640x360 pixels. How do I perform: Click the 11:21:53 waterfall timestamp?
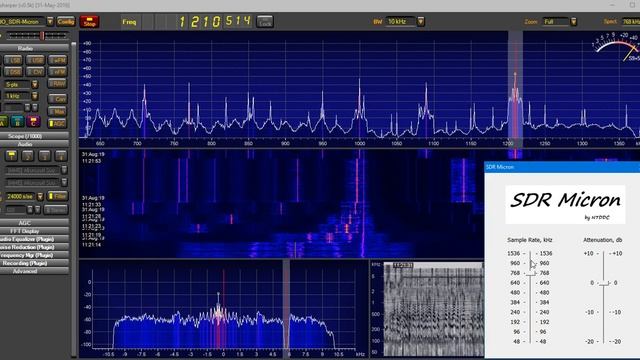click(91, 161)
